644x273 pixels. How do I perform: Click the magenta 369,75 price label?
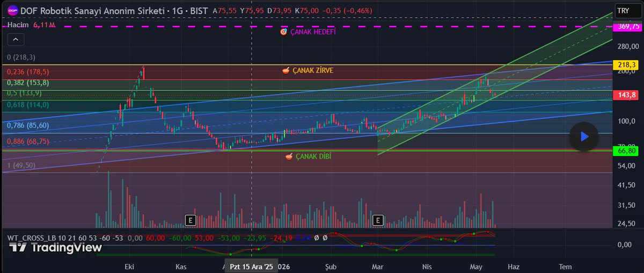pyautogui.click(x=627, y=26)
